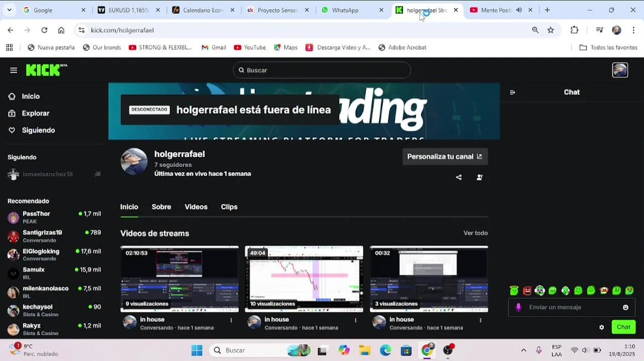The height and width of the screenshot is (361, 644).
Task: Open the Kick hamburger sidebar menu
Action: (14, 70)
